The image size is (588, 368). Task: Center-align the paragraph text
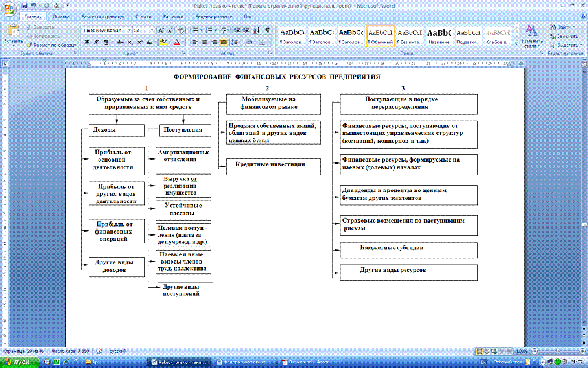204,42
